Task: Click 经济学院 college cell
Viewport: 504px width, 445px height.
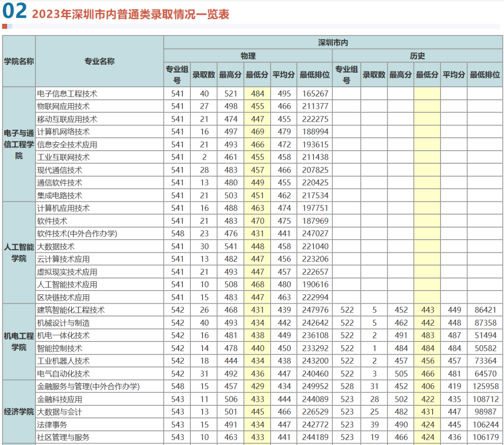Action: pyautogui.click(x=19, y=411)
